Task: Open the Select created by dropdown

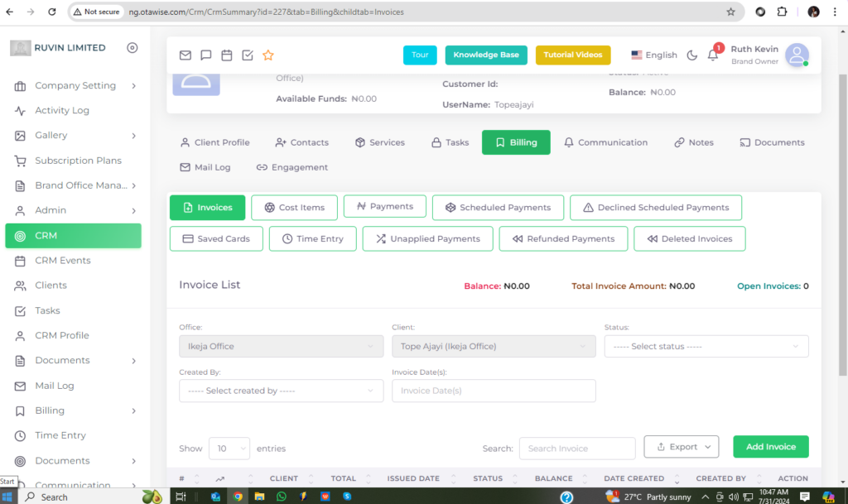Action: click(x=281, y=391)
